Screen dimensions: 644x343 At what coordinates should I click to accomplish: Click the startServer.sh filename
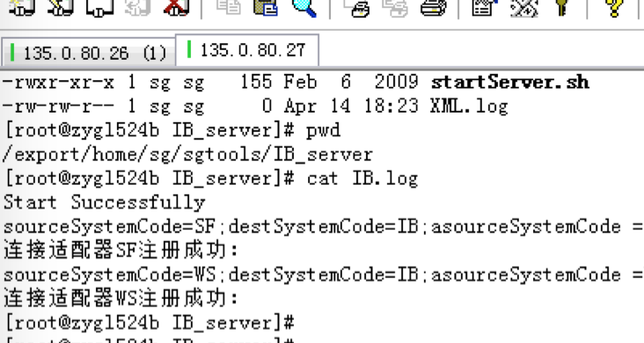pos(510,82)
